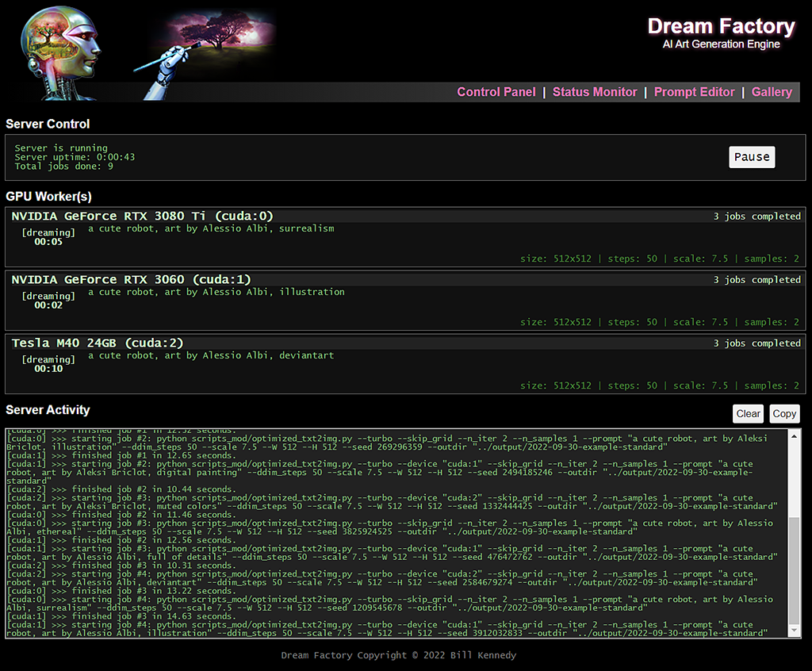Screen dimensions: 812x671
Task: Click '3 jobs completed' on RTX 3060
Action: coord(756,280)
